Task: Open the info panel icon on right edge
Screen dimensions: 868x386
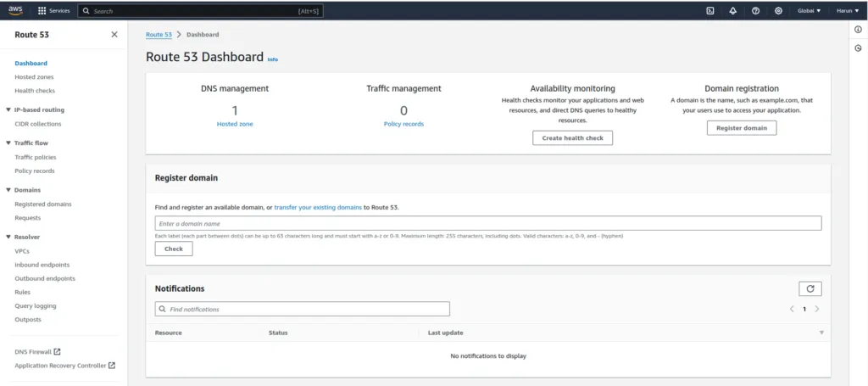Action: 858,30
